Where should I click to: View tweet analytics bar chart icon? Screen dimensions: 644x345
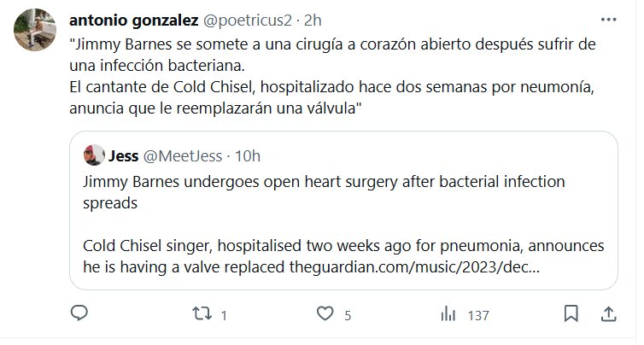[x=448, y=314]
